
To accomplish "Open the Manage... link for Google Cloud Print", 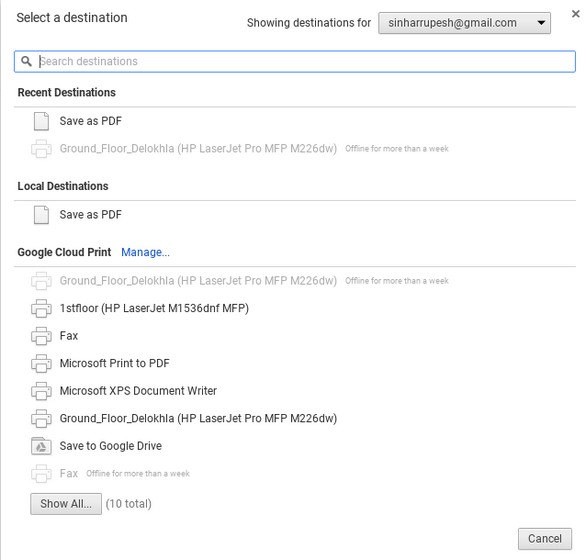I will coord(145,252).
